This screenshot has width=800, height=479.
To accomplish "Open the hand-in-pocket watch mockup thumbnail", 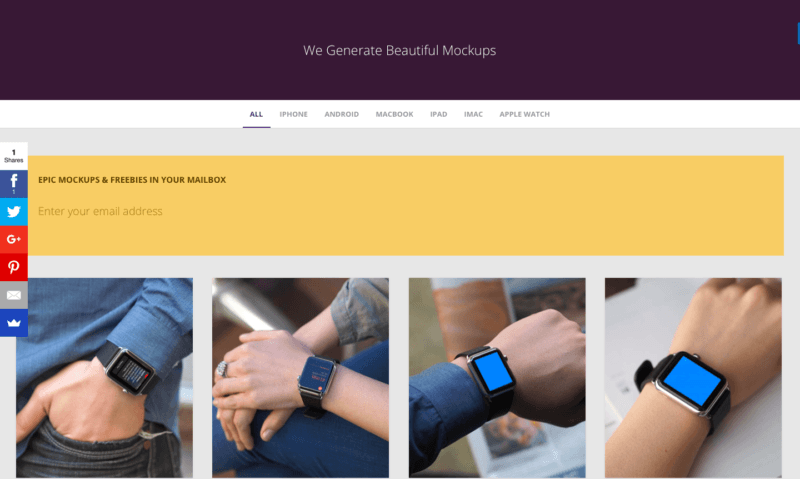I will coord(105,377).
